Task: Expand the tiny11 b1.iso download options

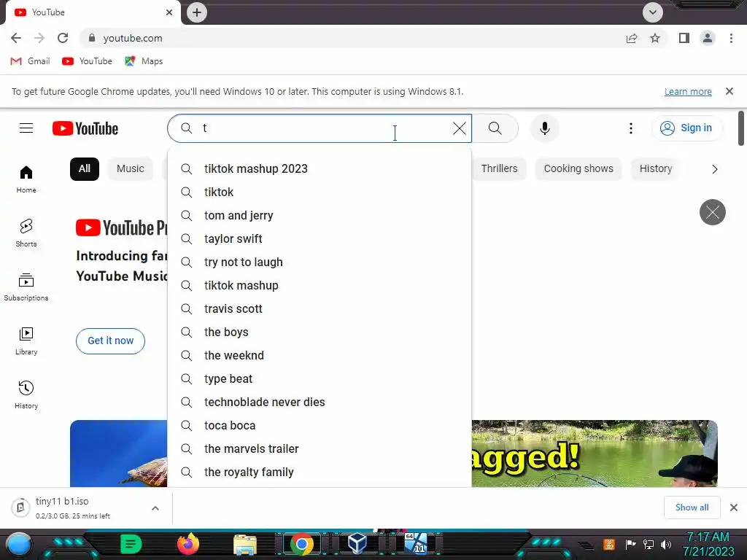Action: pos(155,508)
